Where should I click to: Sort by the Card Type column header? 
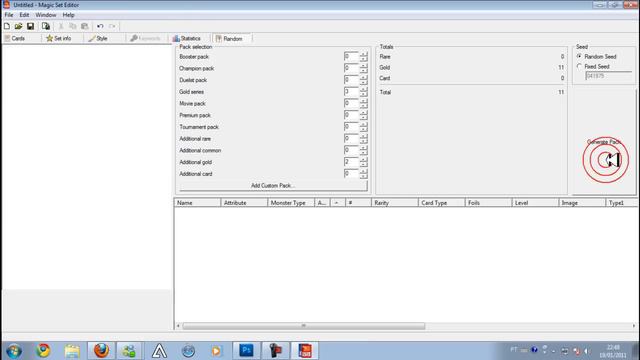point(442,202)
